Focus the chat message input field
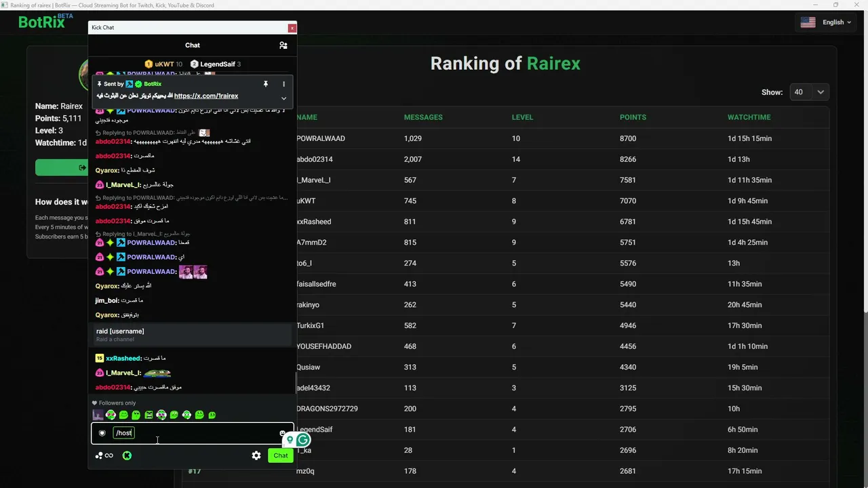Screen dimensions: 868x488 pyautogui.click(x=193, y=433)
